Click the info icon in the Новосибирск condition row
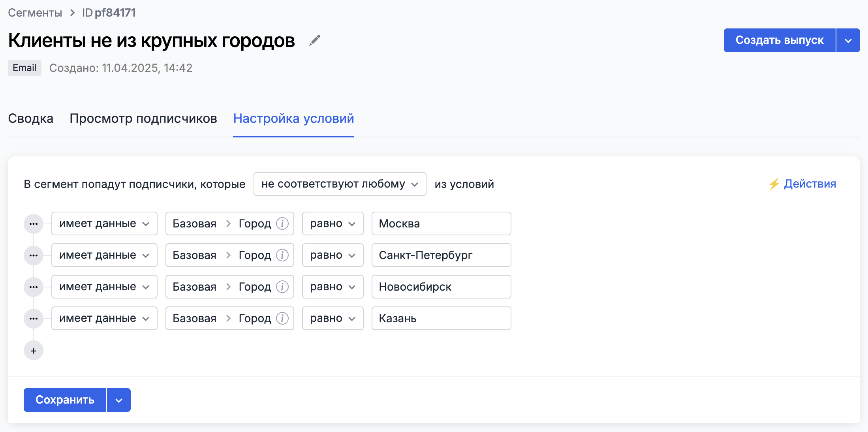This screenshot has height=432, width=868. point(282,287)
